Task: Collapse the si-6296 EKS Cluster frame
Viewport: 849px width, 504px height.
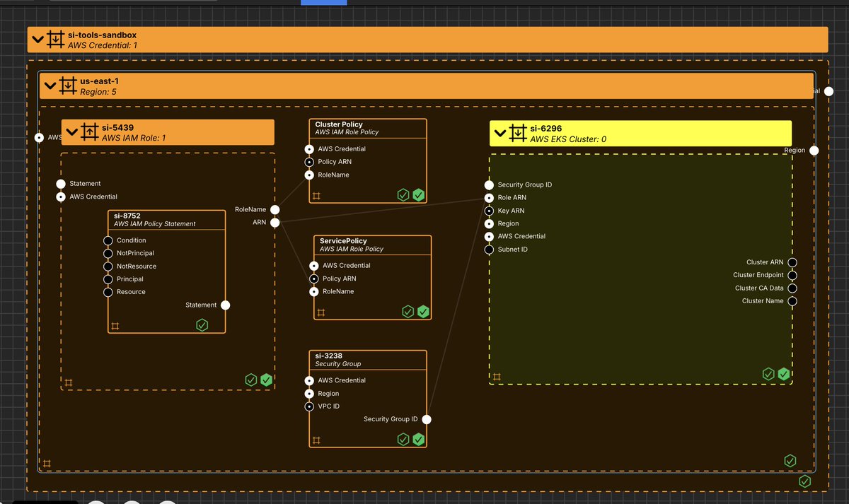Action: point(501,134)
